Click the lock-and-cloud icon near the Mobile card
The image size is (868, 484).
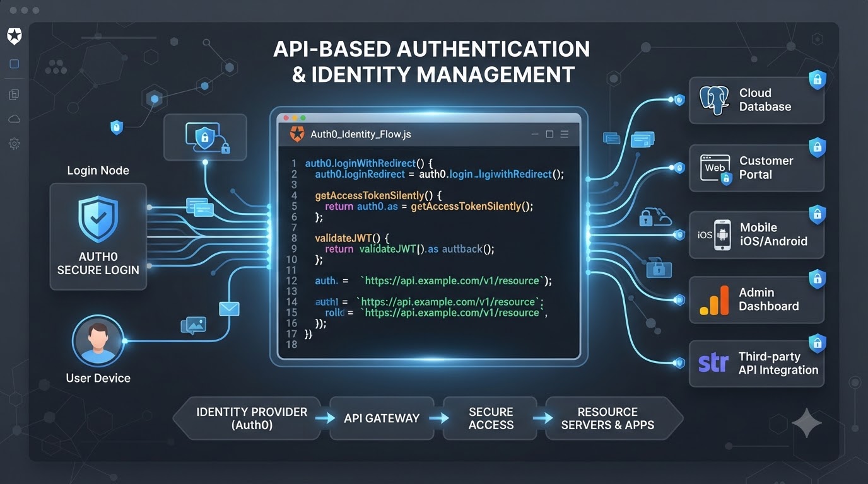(655, 218)
